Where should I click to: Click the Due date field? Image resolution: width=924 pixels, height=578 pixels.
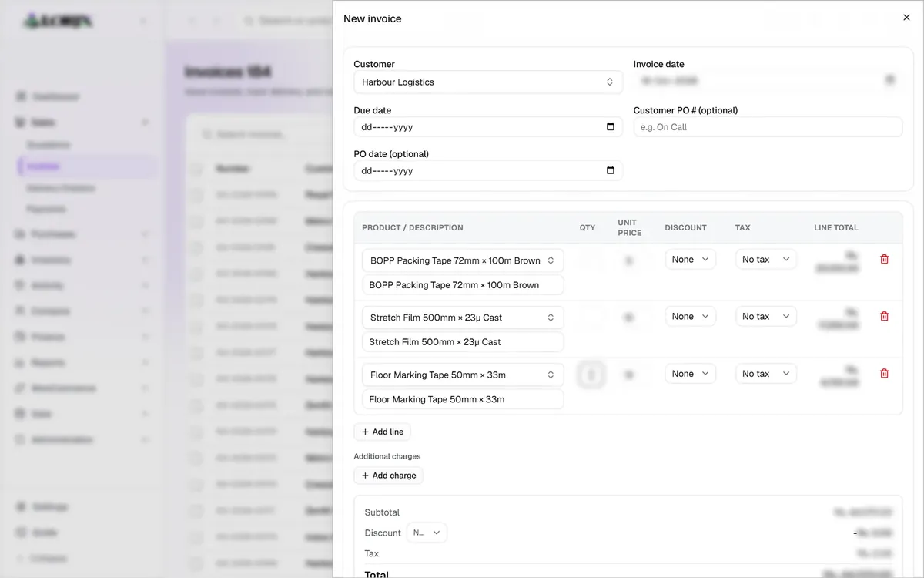(488, 127)
